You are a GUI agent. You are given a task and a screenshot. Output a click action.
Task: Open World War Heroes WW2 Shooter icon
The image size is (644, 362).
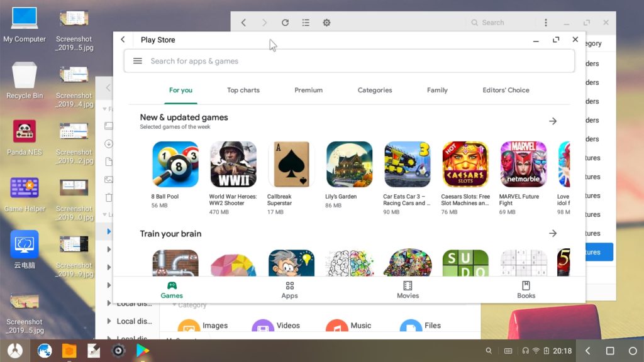coord(233,164)
